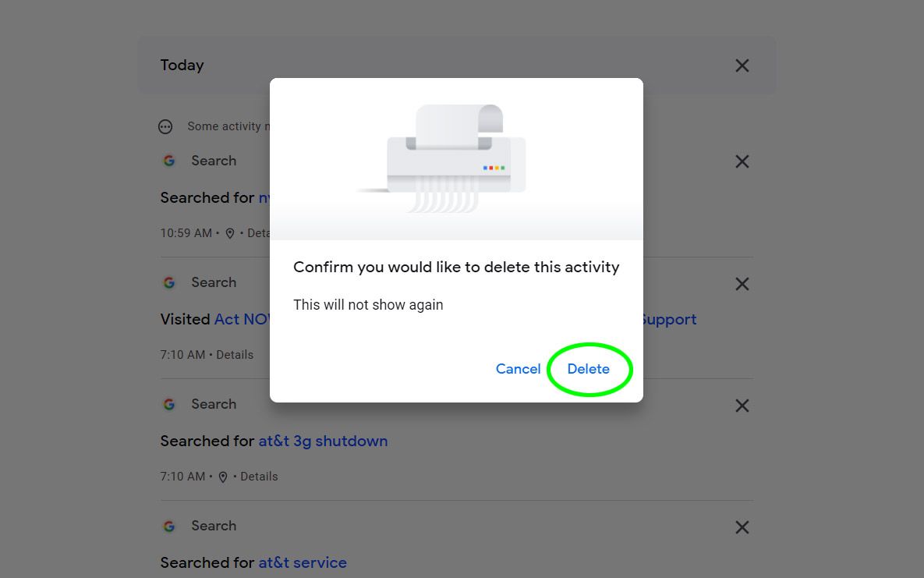Click Cancel to keep the activity
This screenshot has height=578, width=924.
[518, 369]
